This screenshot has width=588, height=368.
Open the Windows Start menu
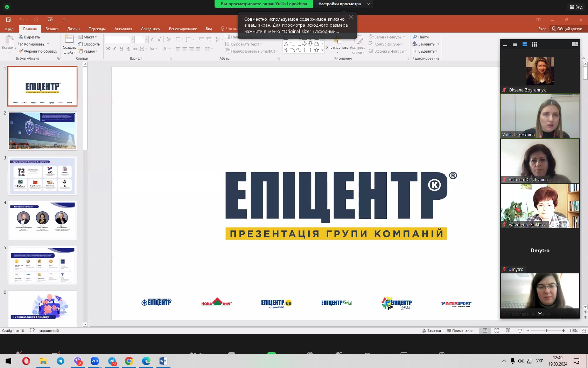pos(8,361)
